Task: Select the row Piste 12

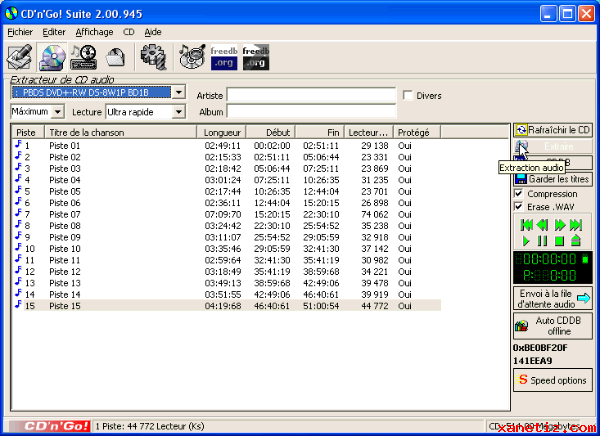Action: (x=227, y=271)
